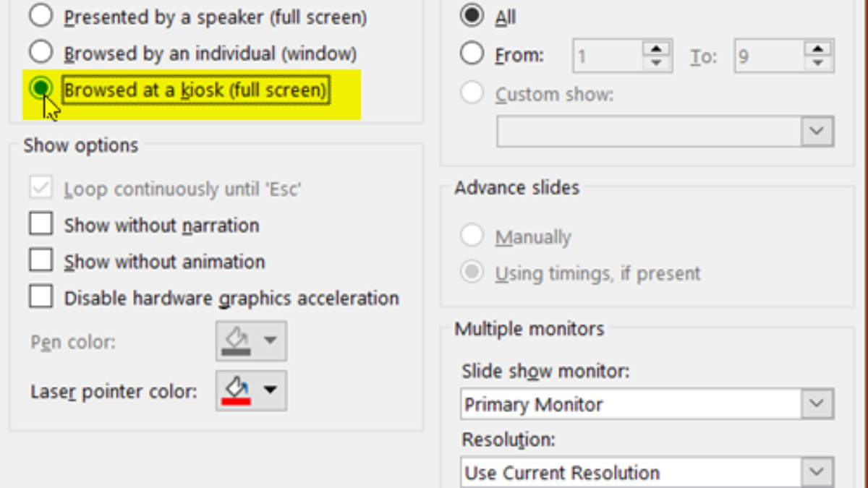
Task: Expand the Custom show dropdown
Action: pos(817,132)
